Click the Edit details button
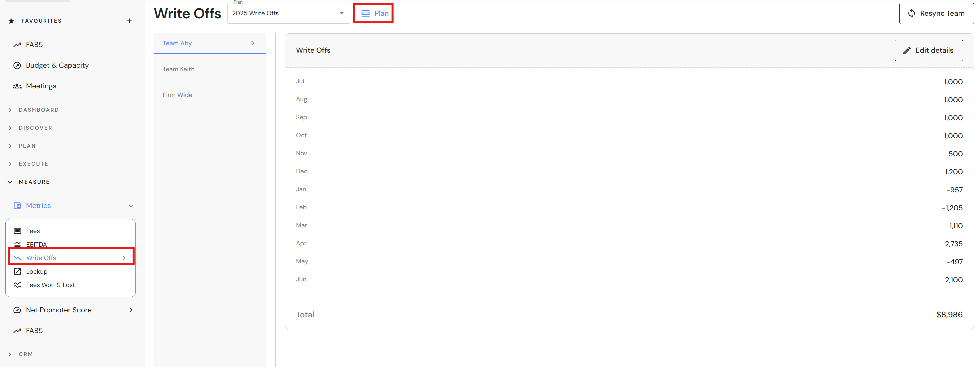Image resolution: width=980 pixels, height=367 pixels. click(928, 50)
